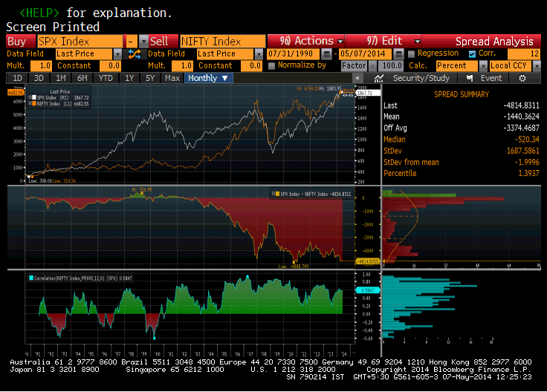Viewport: 547px width, 392px height.
Task: Click cyan 0.5947 value tag on correlation axis
Action: 367,290
